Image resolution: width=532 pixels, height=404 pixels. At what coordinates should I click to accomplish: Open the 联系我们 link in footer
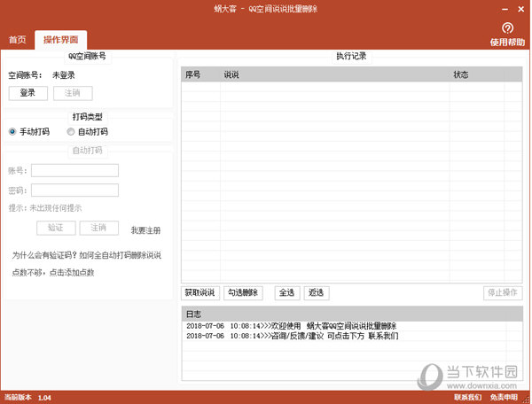click(468, 397)
